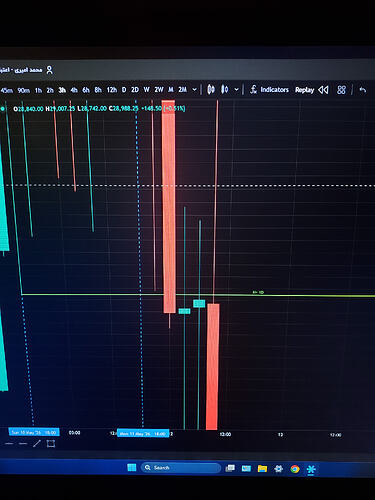Click the 03:00 time axis label

point(74,433)
